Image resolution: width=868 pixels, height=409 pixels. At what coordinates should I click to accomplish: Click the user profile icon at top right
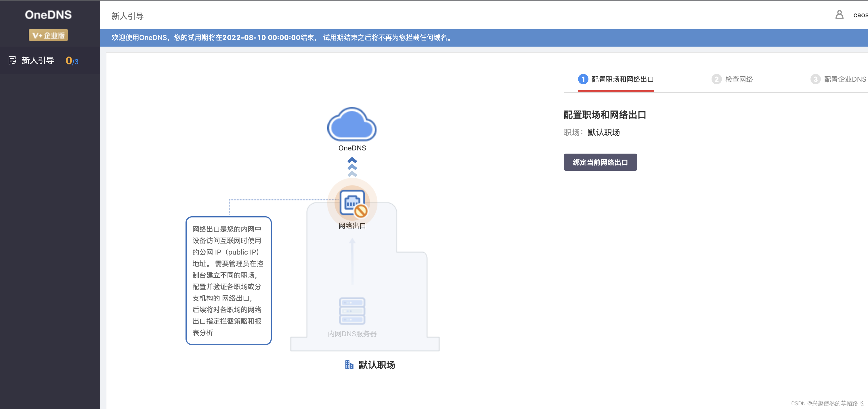point(839,15)
